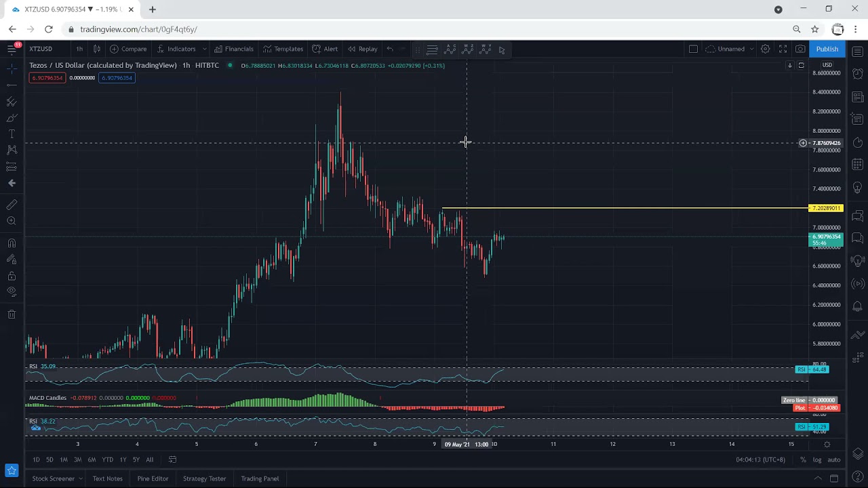Select the crosshair cursor tool
The width and height of the screenshot is (868, 488).
coord(12,68)
